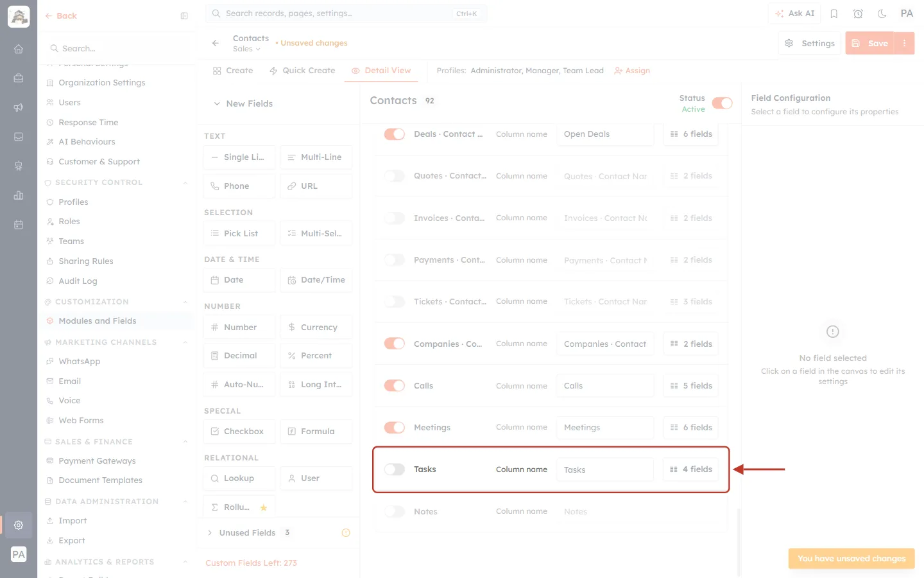
Task: Click the PA avatar at bottom of left rail
Action: pyautogui.click(x=19, y=554)
